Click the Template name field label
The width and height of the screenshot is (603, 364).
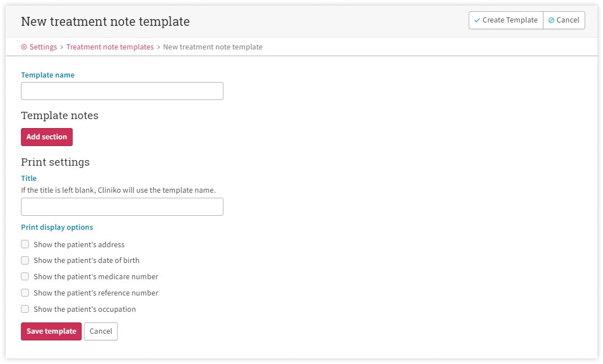[48, 75]
